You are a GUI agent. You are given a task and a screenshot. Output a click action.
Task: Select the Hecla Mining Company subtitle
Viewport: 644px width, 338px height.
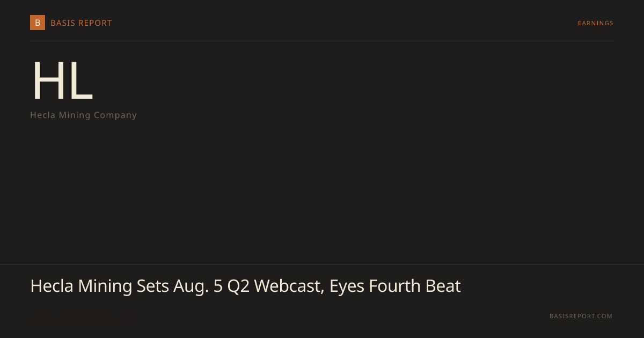[83, 115]
